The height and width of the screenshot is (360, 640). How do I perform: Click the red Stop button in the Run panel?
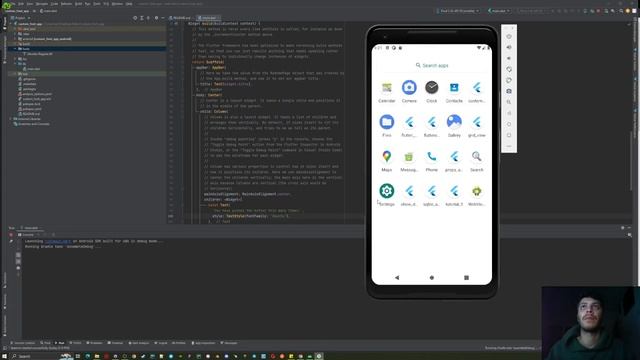[11, 235]
